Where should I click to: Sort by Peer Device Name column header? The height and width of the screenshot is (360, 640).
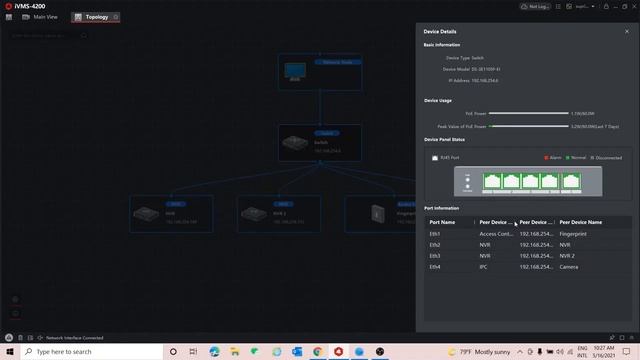point(580,222)
